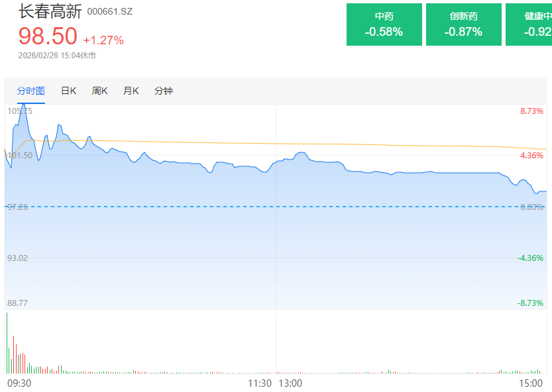The width and height of the screenshot is (552, 392).
Task: Click the 09:30 time axis label
Action: tap(19, 383)
